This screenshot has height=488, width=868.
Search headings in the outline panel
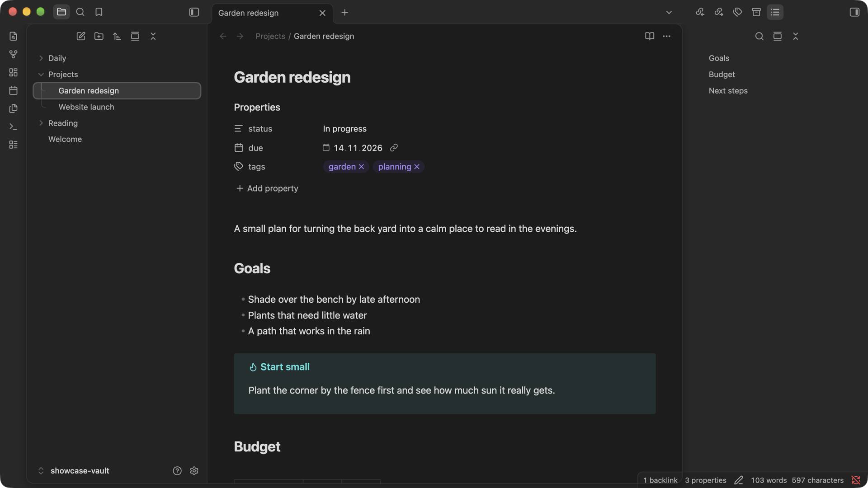tap(759, 36)
